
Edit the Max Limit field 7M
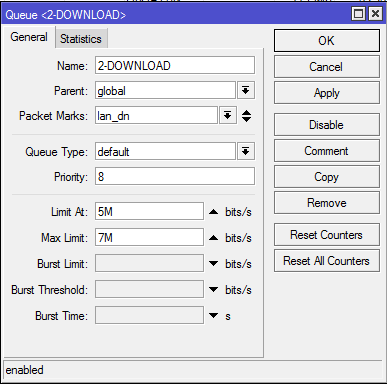point(149,237)
